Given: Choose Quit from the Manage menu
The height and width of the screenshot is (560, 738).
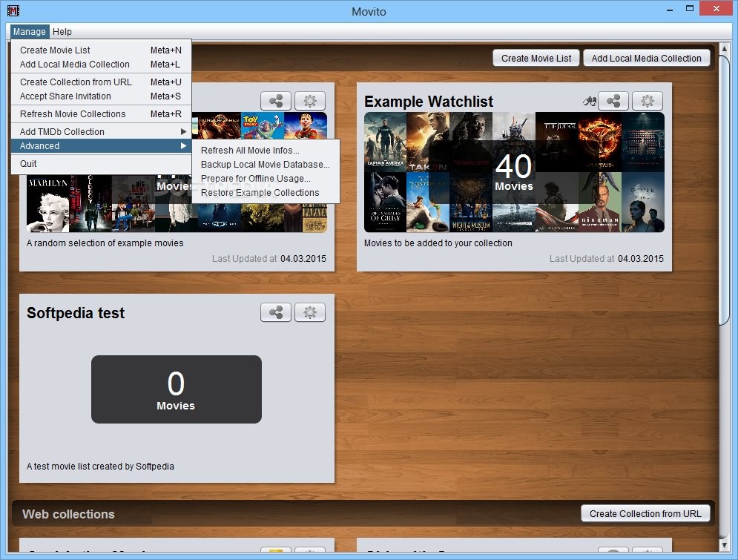Looking at the screenshot, I should (x=101, y=164).
